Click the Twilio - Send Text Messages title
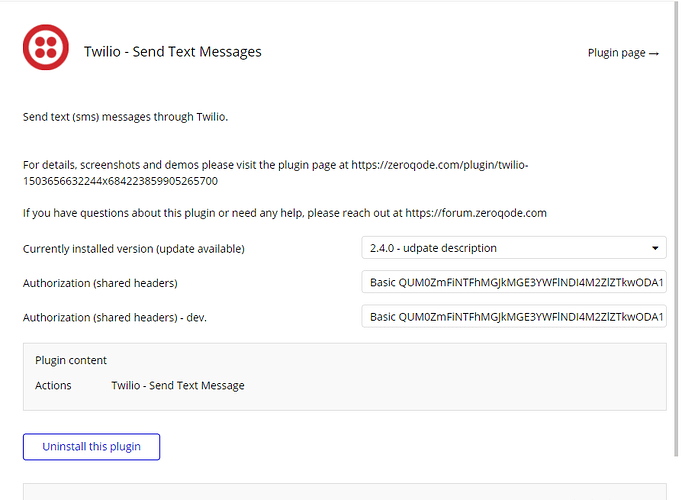 click(x=173, y=52)
